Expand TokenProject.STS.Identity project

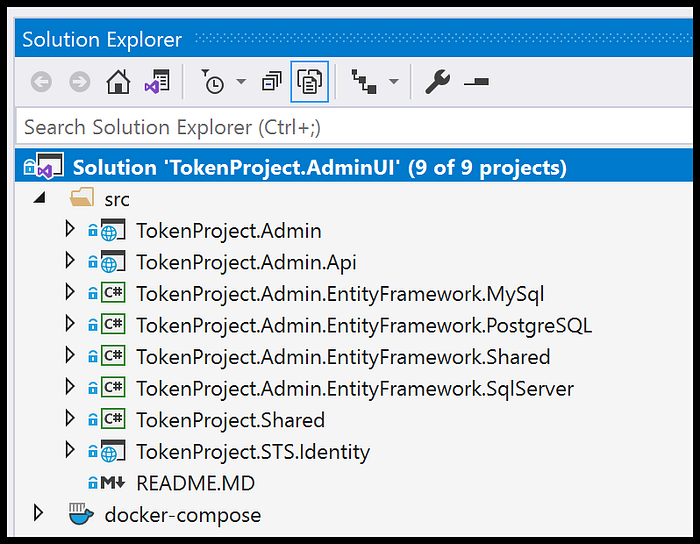pos(70,450)
